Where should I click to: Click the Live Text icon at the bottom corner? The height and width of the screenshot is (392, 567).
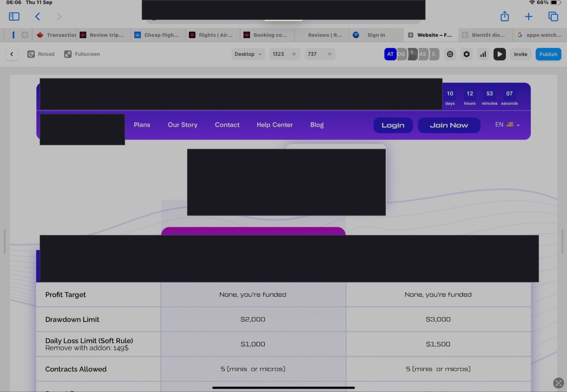tap(558, 383)
